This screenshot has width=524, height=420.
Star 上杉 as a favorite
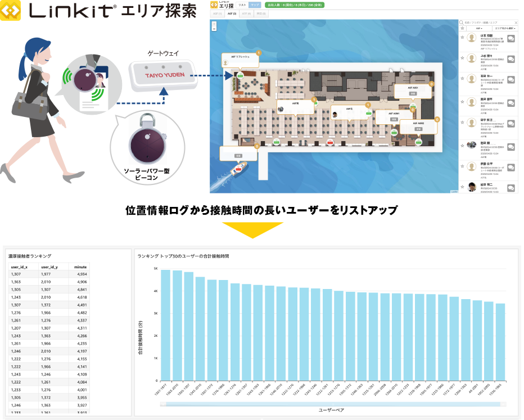pos(463,58)
